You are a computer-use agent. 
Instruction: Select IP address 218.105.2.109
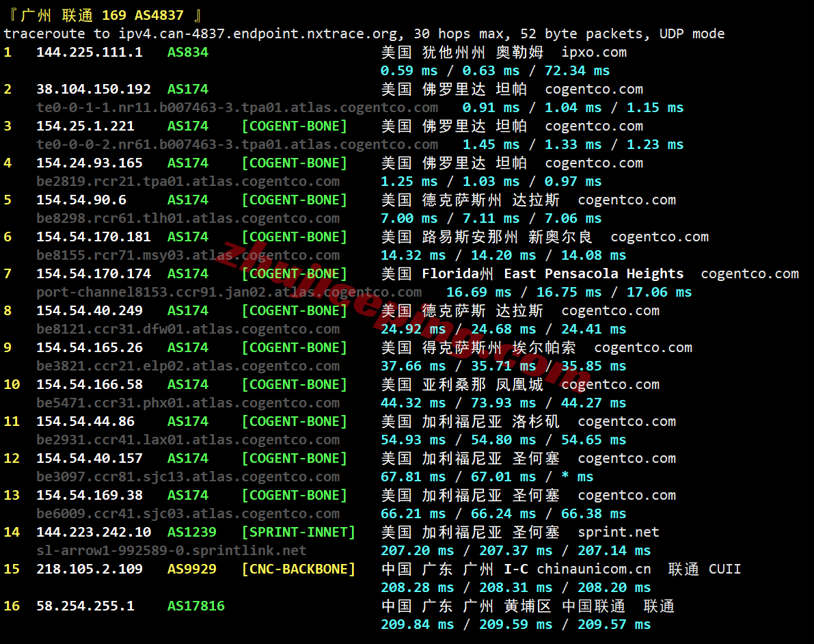89,569
